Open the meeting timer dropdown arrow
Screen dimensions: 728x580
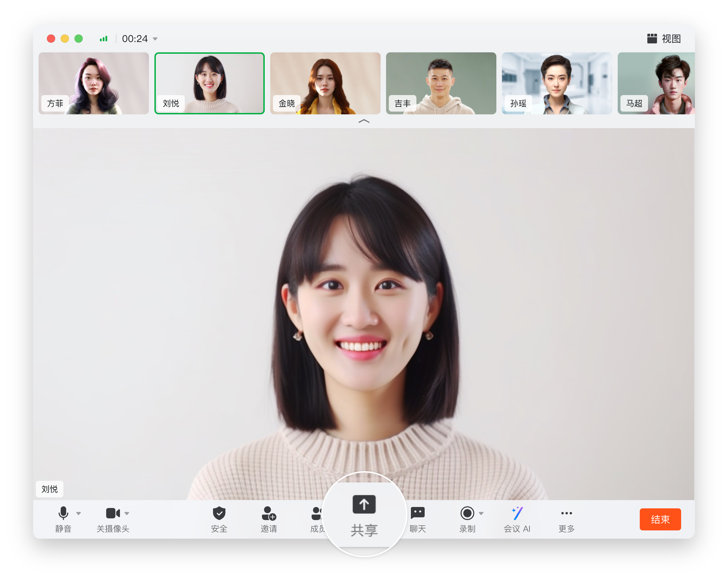[x=155, y=39]
